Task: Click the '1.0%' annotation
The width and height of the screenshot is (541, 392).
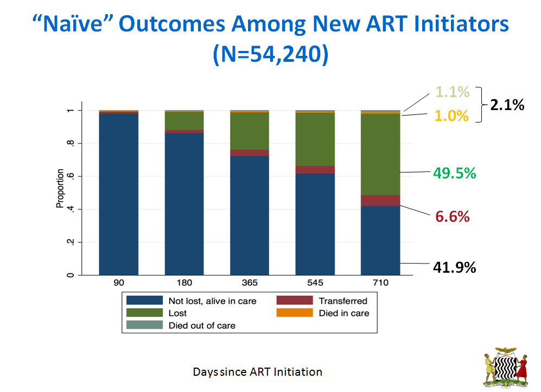Action: click(451, 116)
